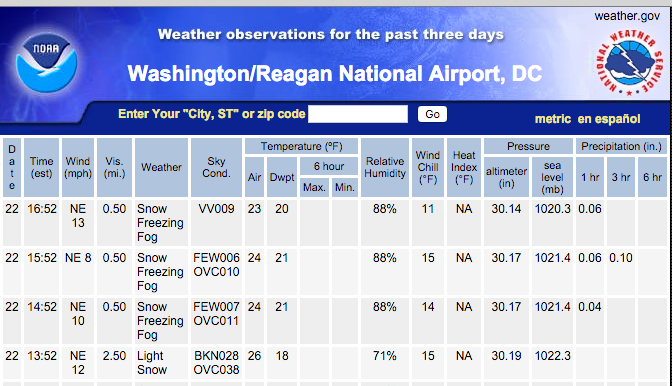Click the Go button
Screen dimensions: 672x386
pos(432,114)
